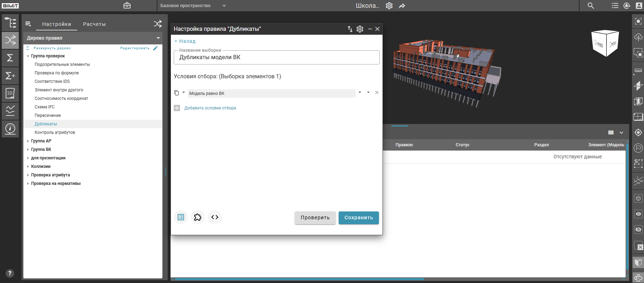This screenshot has width=644, height=283.
Task: Open the code view angle-brackets icon
Action: click(215, 217)
